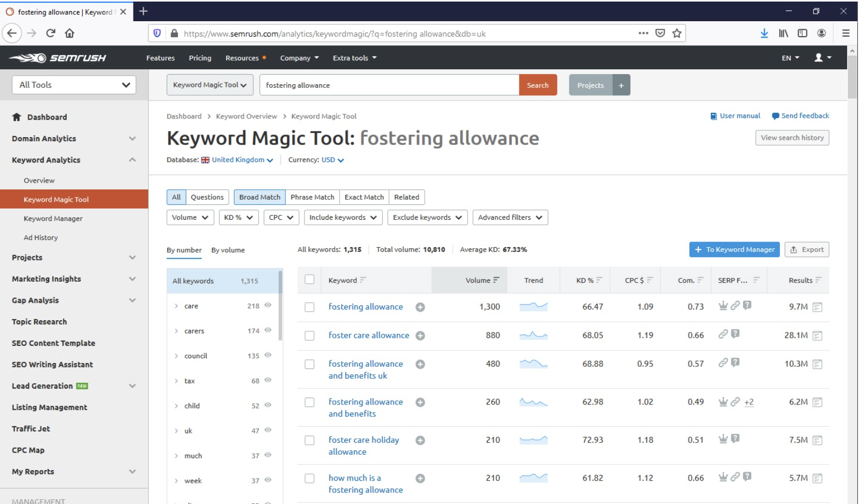The width and height of the screenshot is (861, 504).
Task: Click the browser address bar URL
Action: [x=335, y=33]
